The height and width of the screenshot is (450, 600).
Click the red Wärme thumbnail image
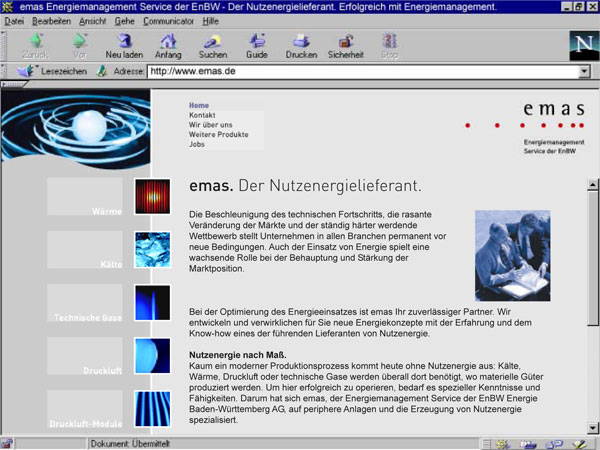[152, 197]
